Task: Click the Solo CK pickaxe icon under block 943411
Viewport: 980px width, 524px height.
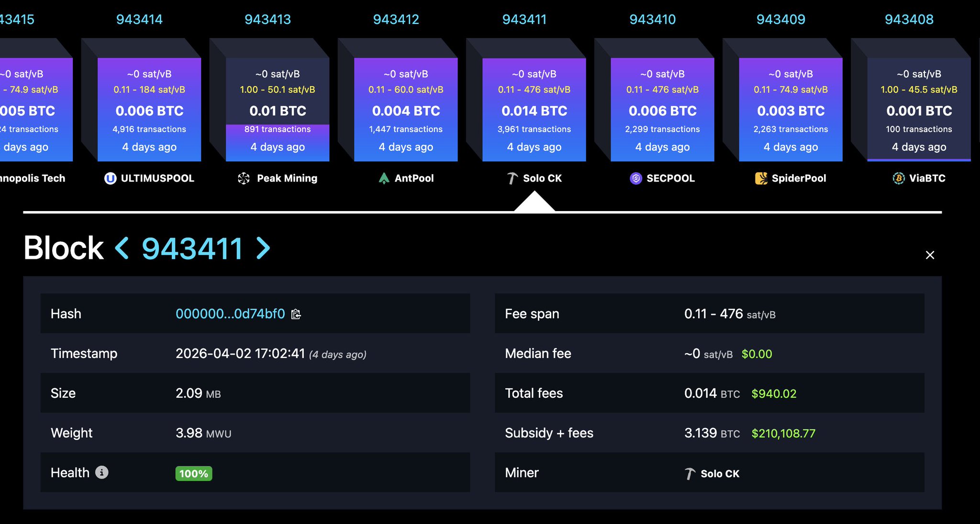Action: click(512, 178)
